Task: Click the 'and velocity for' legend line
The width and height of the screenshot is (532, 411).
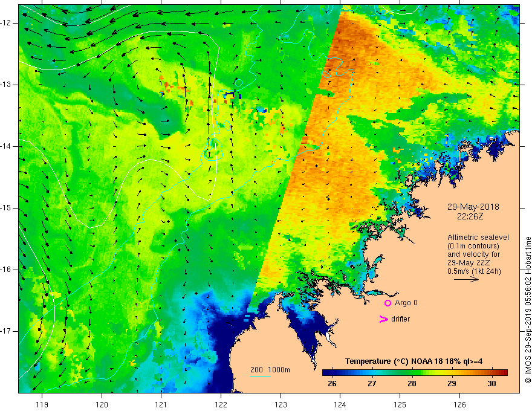Action: coord(473,254)
